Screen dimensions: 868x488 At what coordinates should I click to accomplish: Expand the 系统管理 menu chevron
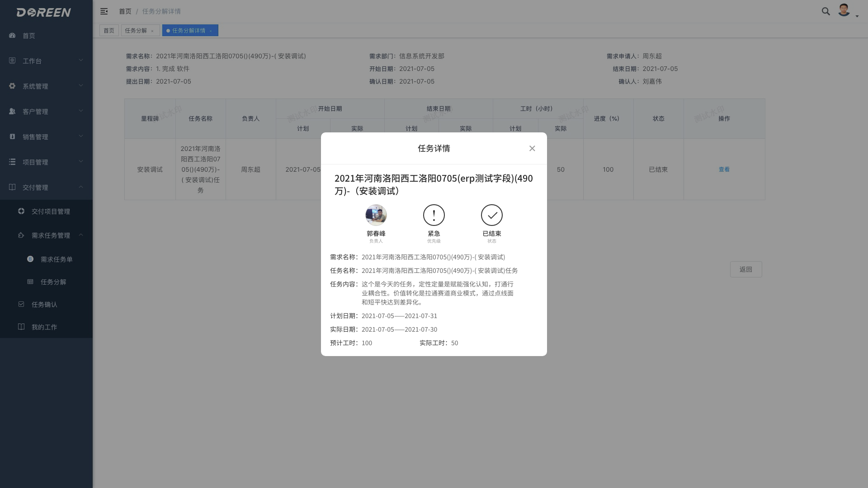coord(81,85)
